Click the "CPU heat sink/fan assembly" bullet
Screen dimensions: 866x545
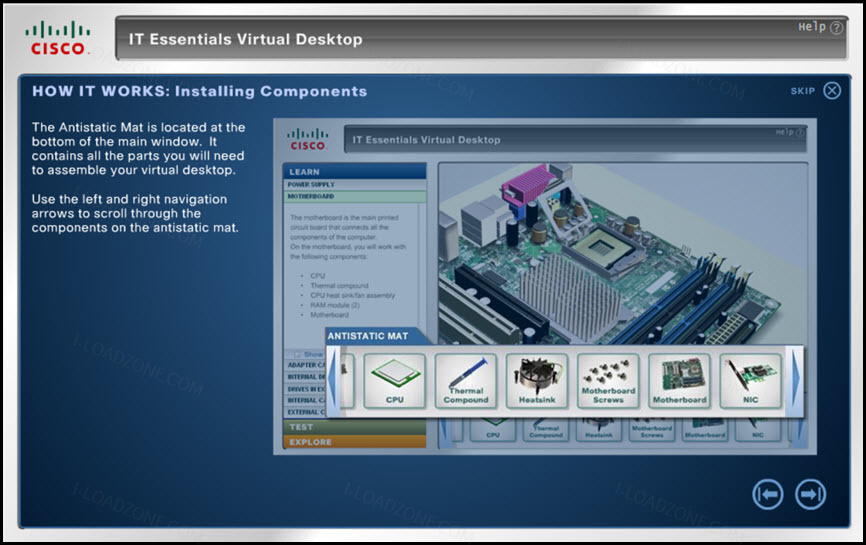352,295
